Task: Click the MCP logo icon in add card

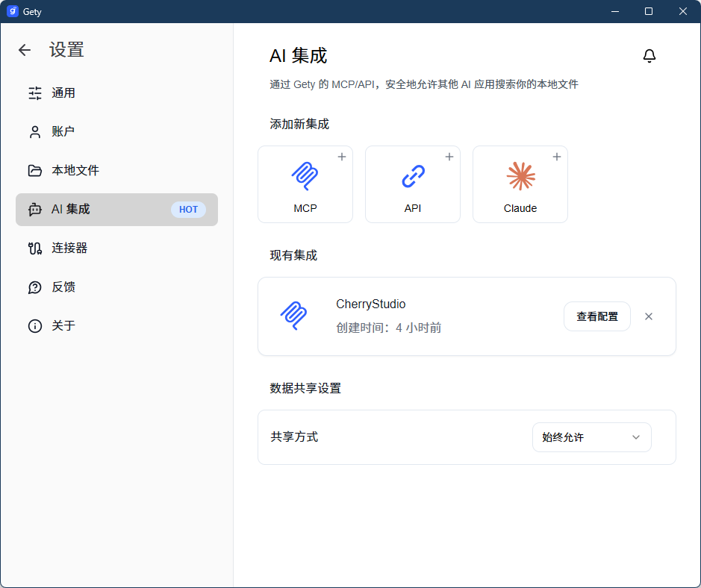Action: (x=305, y=176)
